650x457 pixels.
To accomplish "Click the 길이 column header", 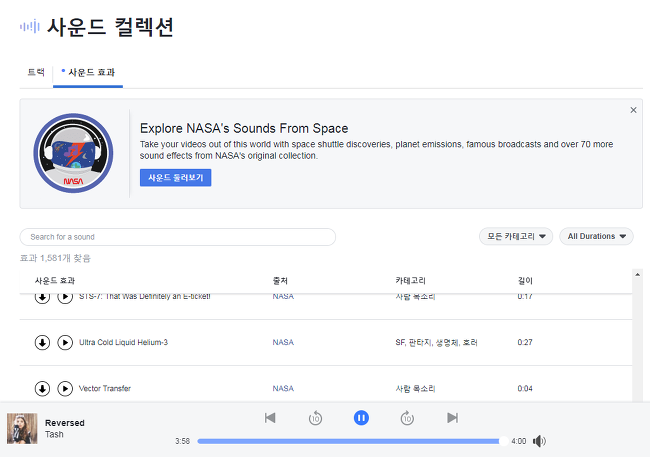I will [x=525, y=281].
